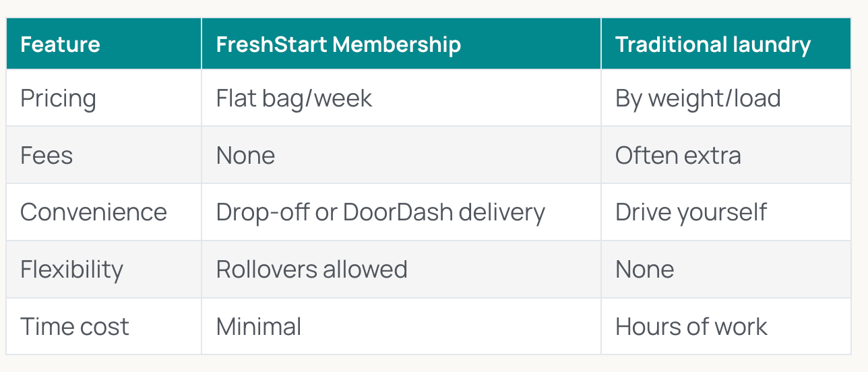
Task: Select the Pricing row label
Action: (x=58, y=98)
